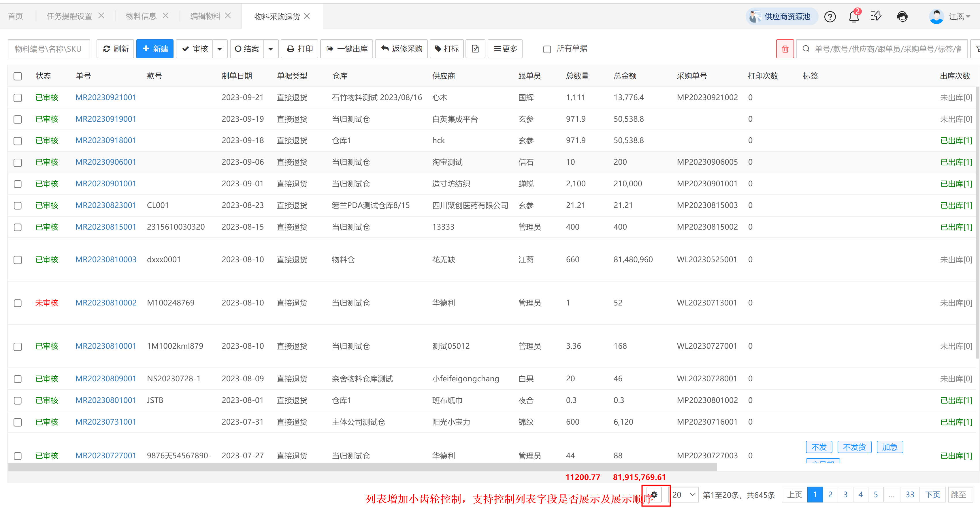Open the page size 20 dropdown

684,494
